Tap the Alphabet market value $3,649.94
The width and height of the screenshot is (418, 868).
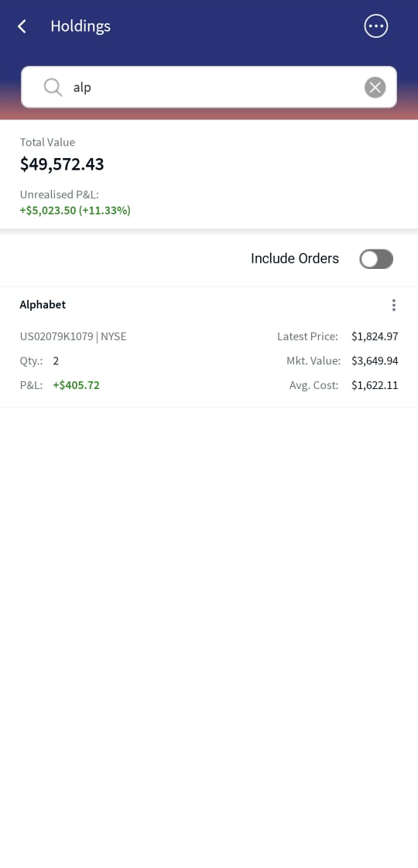click(x=375, y=361)
